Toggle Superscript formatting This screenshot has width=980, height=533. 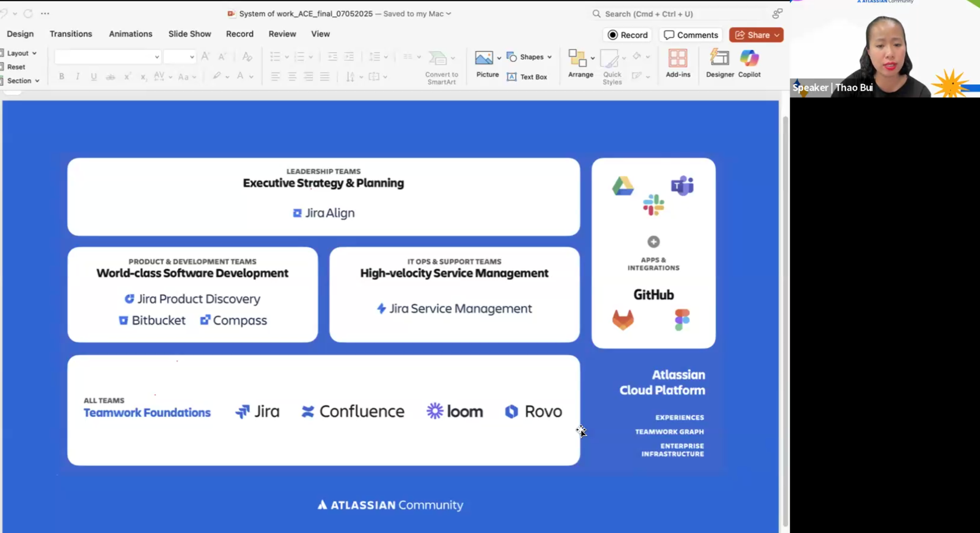coord(127,77)
